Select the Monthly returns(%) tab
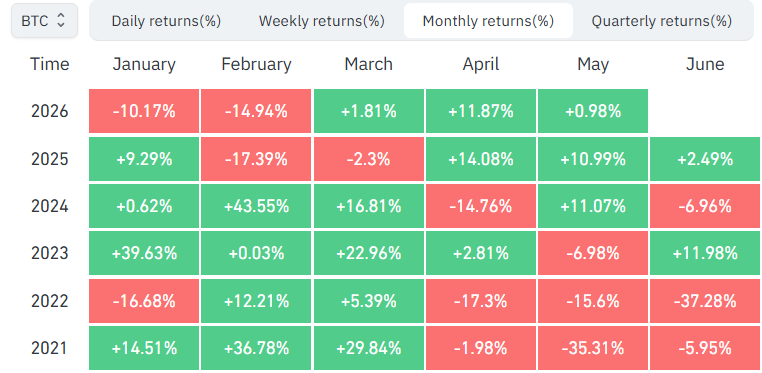Viewport: 762px width, 373px height. (x=488, y=21)
